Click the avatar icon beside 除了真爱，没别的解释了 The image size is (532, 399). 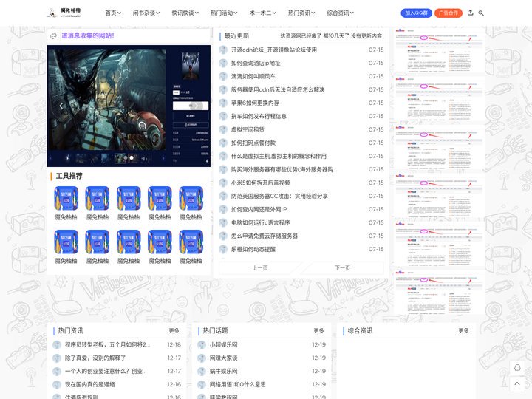[57, 358]
